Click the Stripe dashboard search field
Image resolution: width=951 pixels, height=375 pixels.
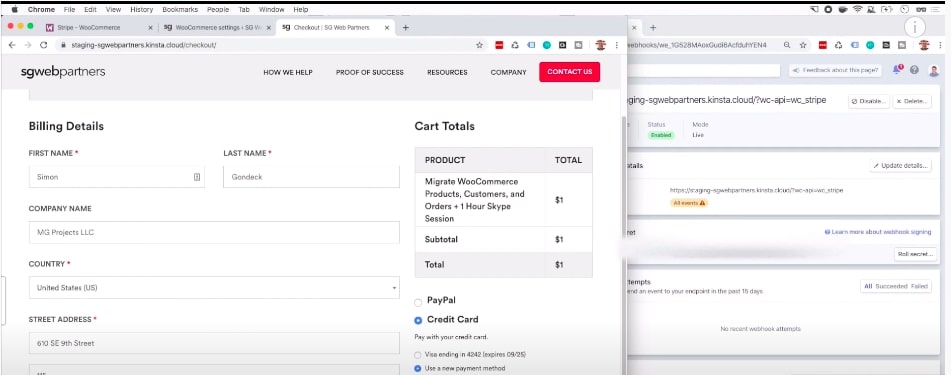click(x=704, y=71)
